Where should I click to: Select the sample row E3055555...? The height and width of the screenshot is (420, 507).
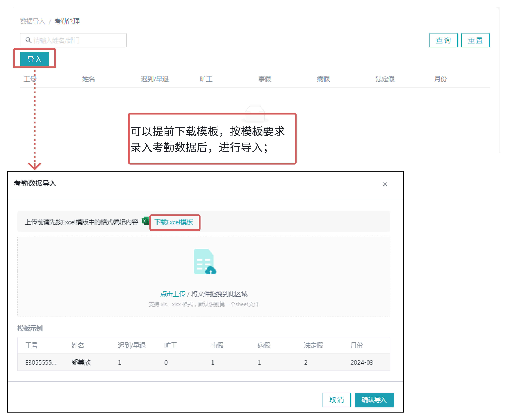pos(41,362)
